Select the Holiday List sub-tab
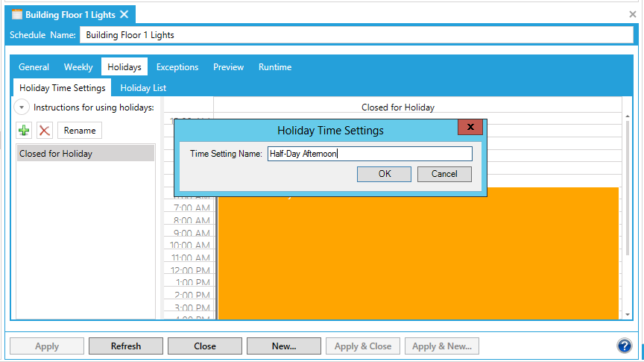This screenshot has height=362, width=644. tap(143, 88)
